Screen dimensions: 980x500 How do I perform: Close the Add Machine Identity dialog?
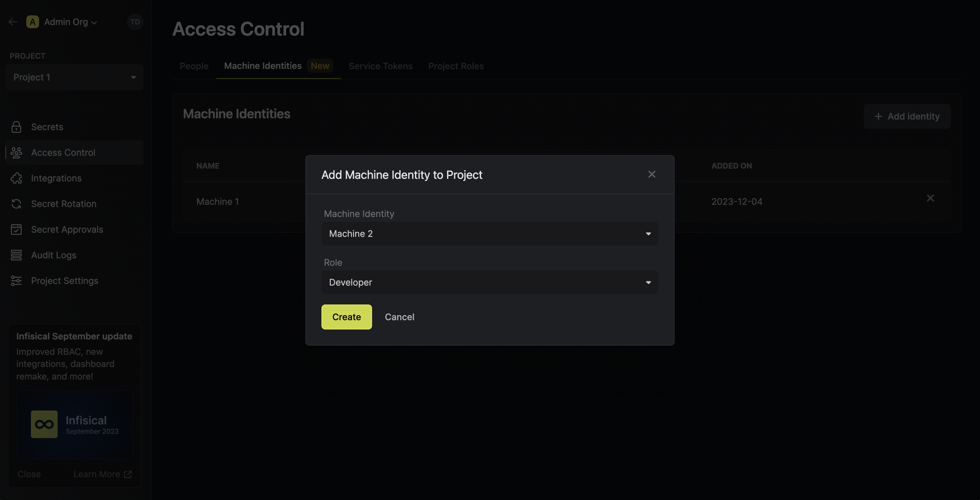click(652, 174)
